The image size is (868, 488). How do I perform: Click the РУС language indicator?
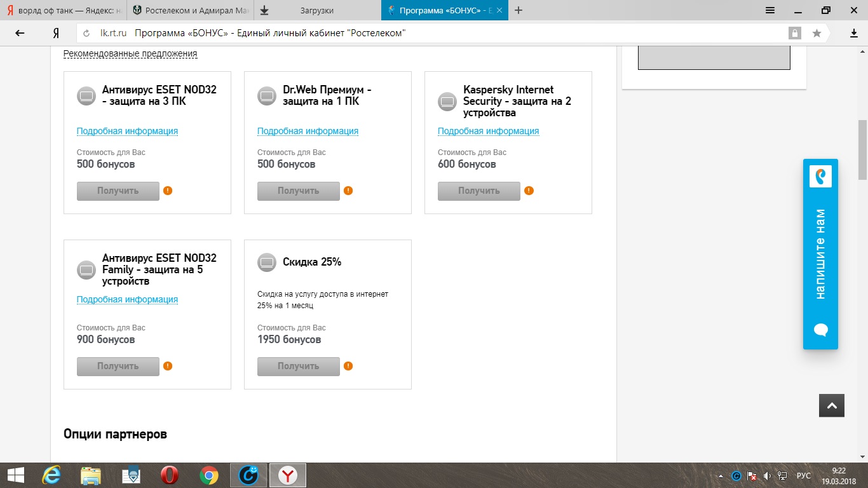[804, 475]
